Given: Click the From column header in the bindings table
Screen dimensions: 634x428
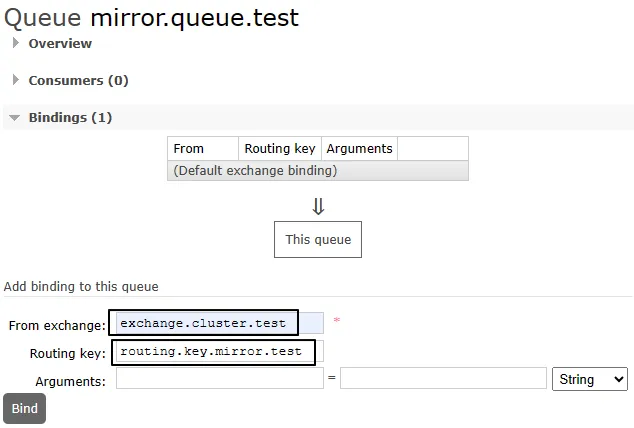Looking at the screenshot, I should [189, 148].
